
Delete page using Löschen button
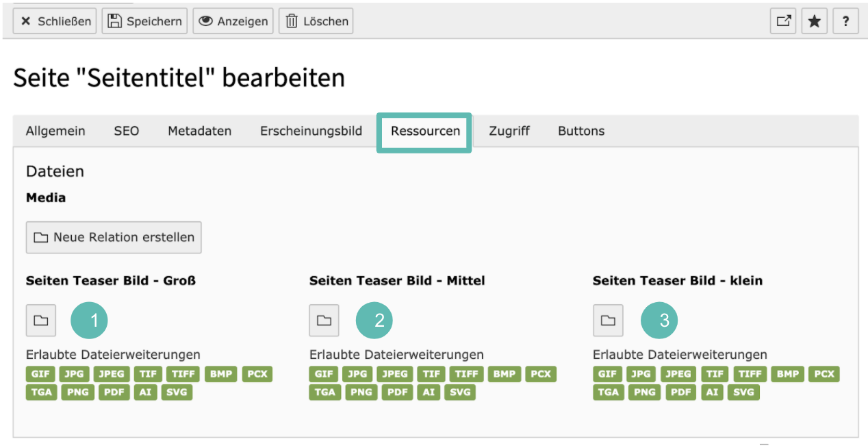tap(316, 21)
